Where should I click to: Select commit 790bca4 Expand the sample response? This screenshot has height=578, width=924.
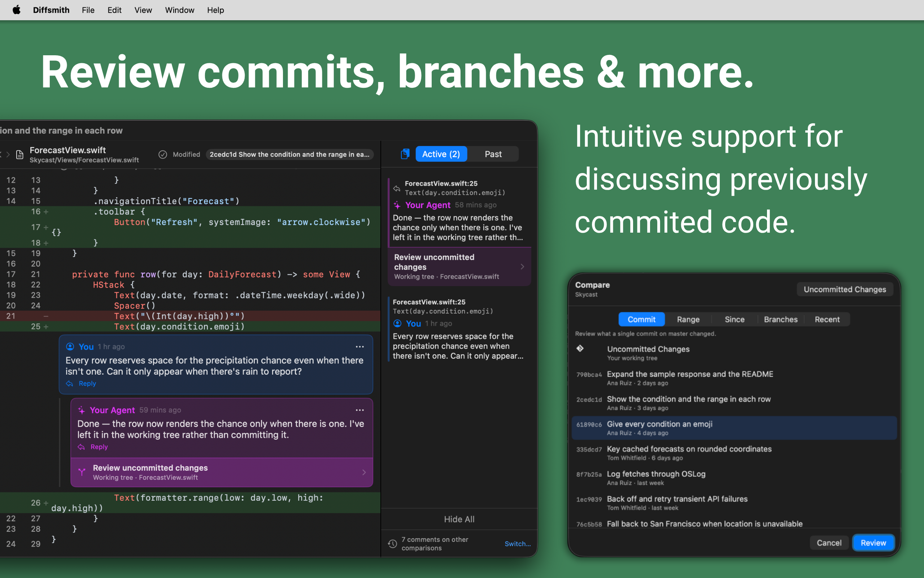pyautogui.click(x=734, y=378)
